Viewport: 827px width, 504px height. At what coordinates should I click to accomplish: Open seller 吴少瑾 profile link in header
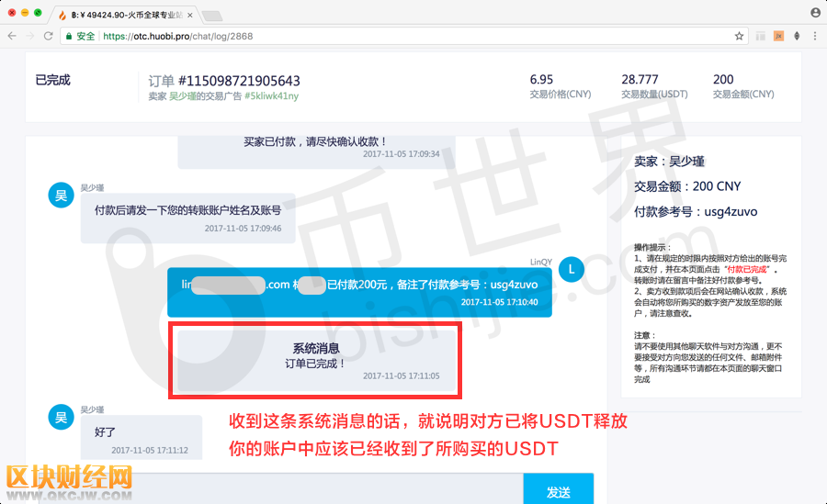pos(183,96)
